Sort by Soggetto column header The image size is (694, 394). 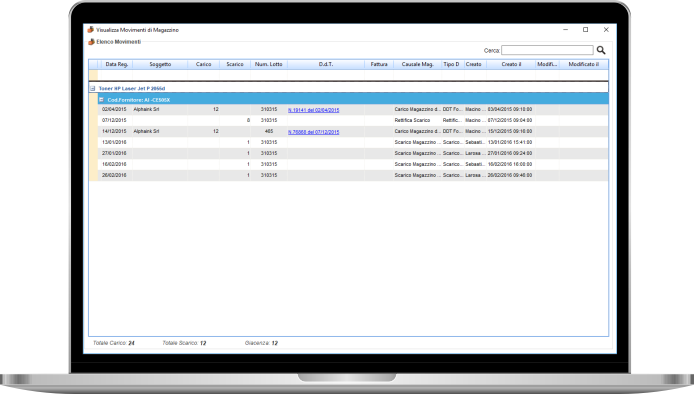pyautogui.click(x=160, y=64)
